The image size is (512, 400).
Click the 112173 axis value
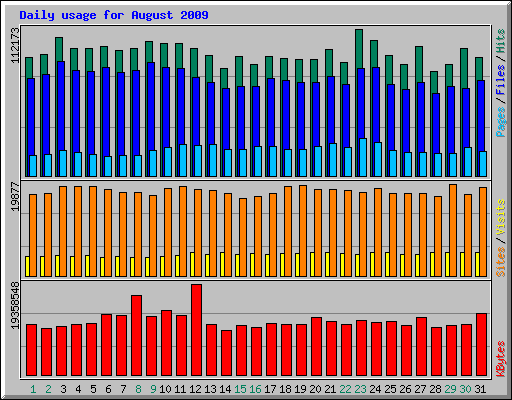(15, 45)
